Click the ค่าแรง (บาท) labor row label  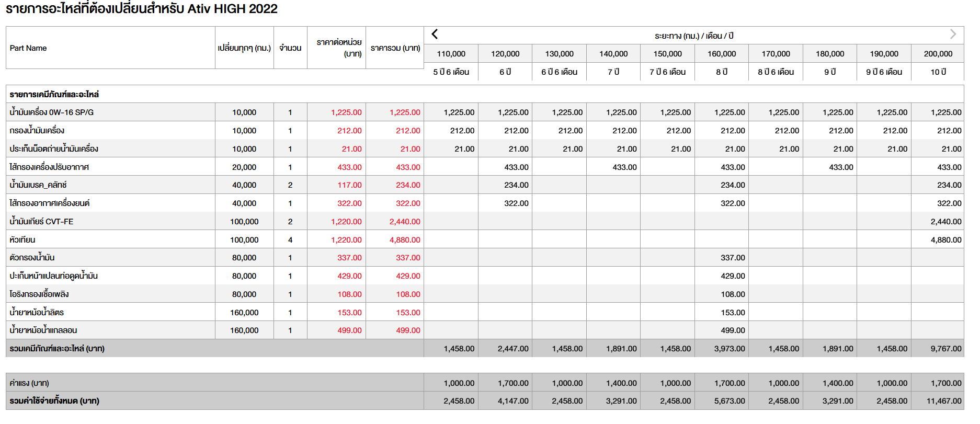29,383
